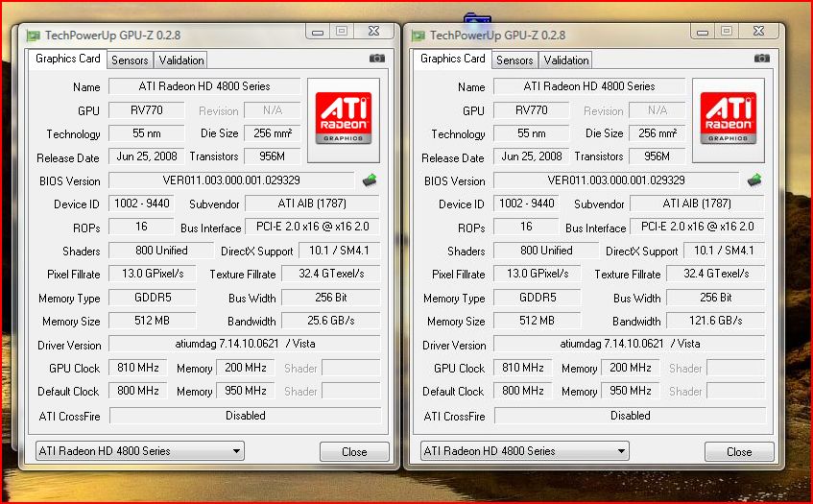Image resolution: width=813 pixels, height=504 pixels.
Task: Click GPU Clock Memory 200 MHz field in right window
Action: pyautogui.click(x=630, y=368)
